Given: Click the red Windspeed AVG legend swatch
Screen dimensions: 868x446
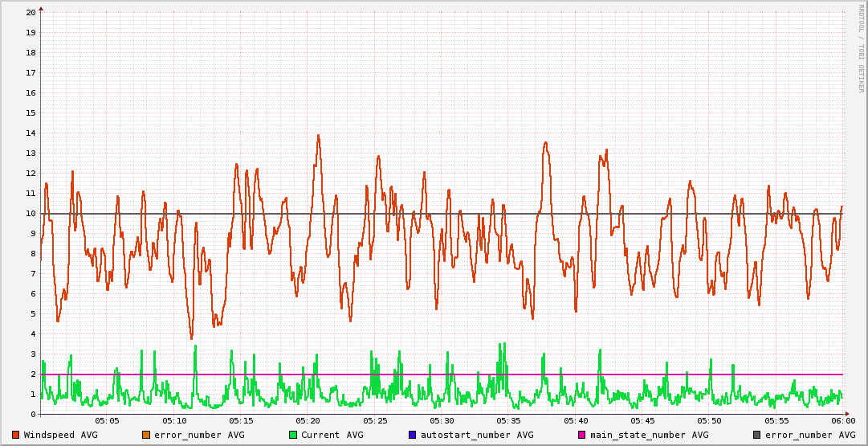Looking at the screenshot, I should point(15,435).
